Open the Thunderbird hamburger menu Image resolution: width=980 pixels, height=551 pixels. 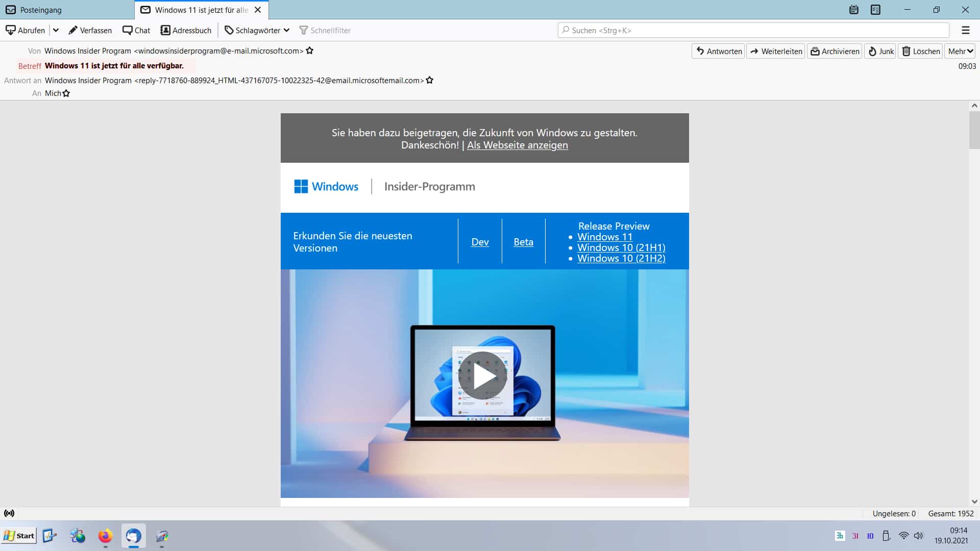966,30
